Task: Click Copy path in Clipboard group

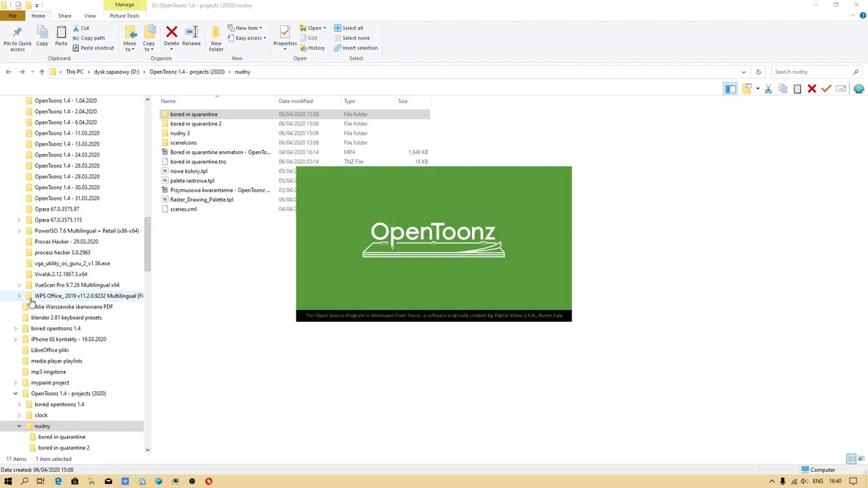Action: click(x=88, y=38)
